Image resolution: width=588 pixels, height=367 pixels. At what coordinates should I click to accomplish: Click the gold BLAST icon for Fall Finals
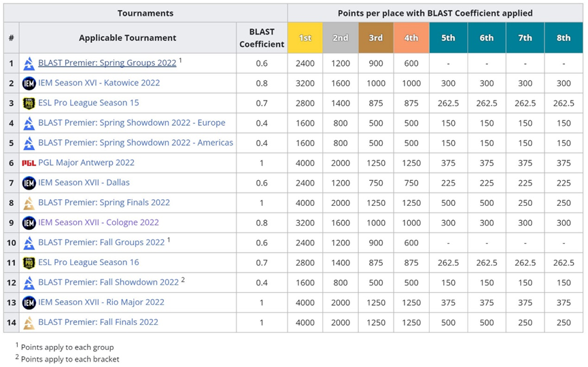pyautogui.click(x=29, y=323)
